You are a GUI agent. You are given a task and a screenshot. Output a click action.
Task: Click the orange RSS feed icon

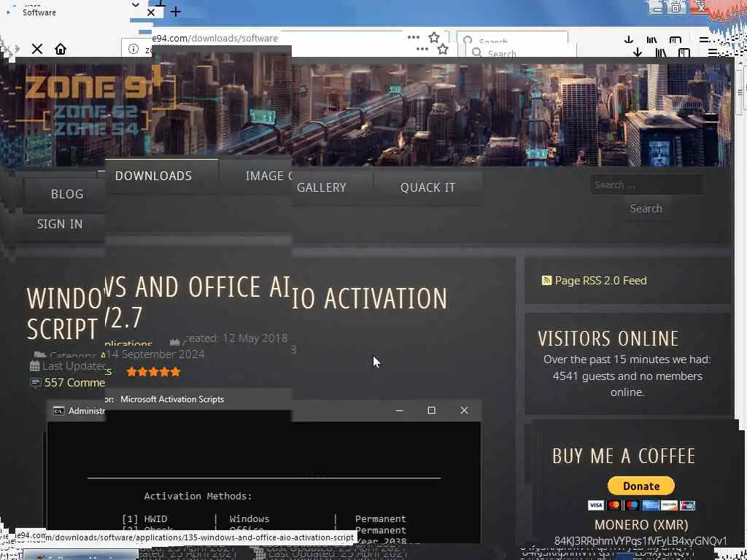546,281
